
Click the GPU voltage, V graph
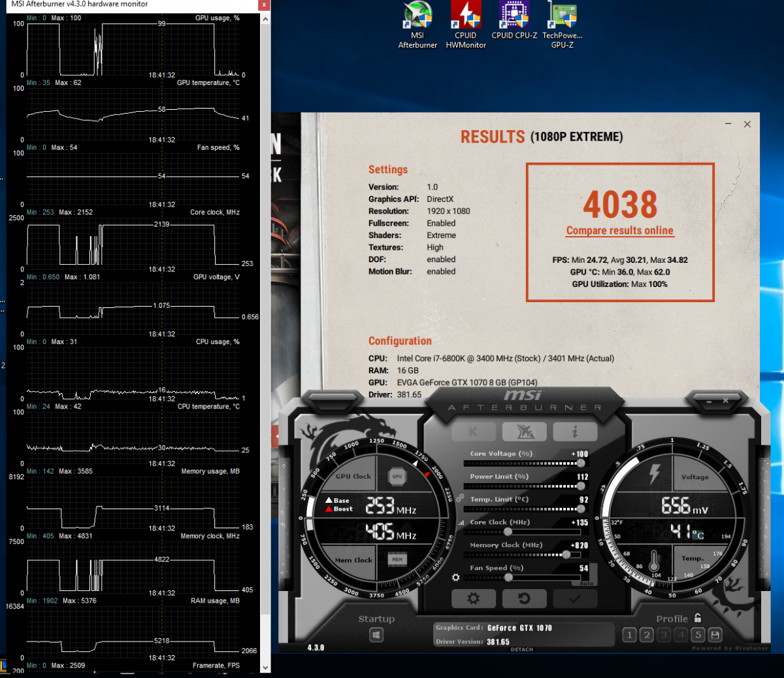[133, 308]
